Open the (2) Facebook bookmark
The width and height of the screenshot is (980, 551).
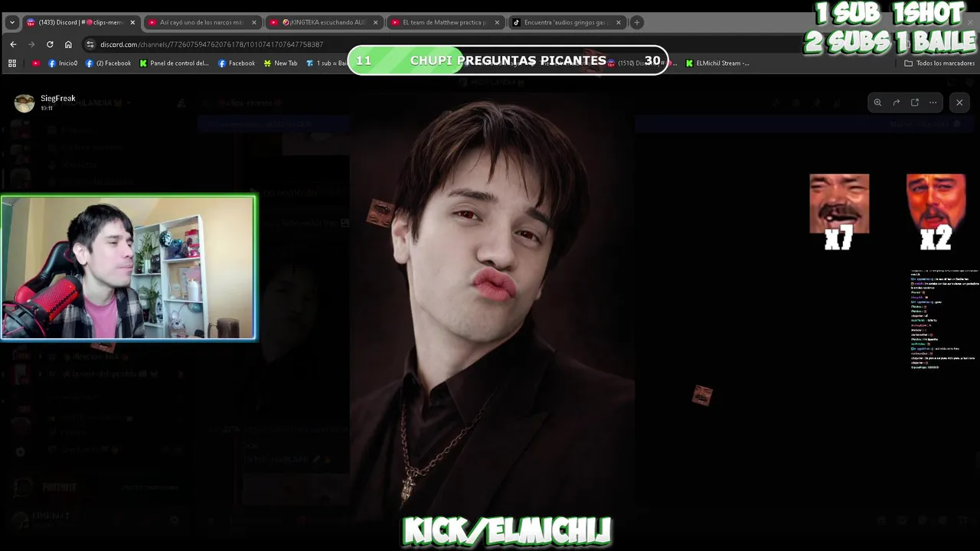(x=108, y=64)
